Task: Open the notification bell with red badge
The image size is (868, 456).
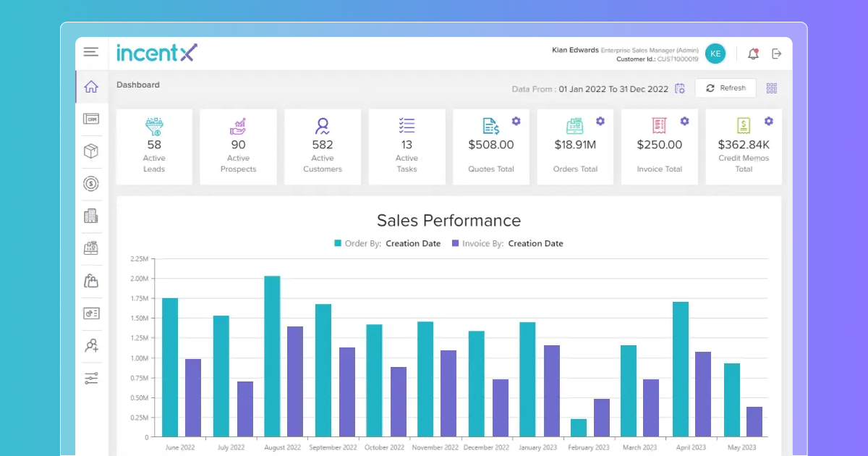Action: 752,53
